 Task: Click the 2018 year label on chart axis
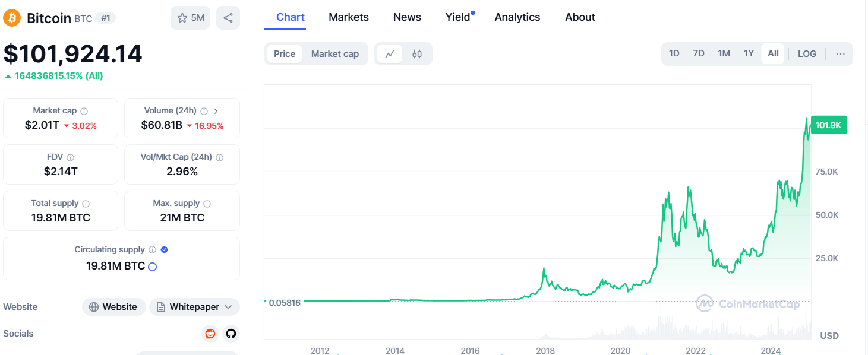click(x=545, y=350)
